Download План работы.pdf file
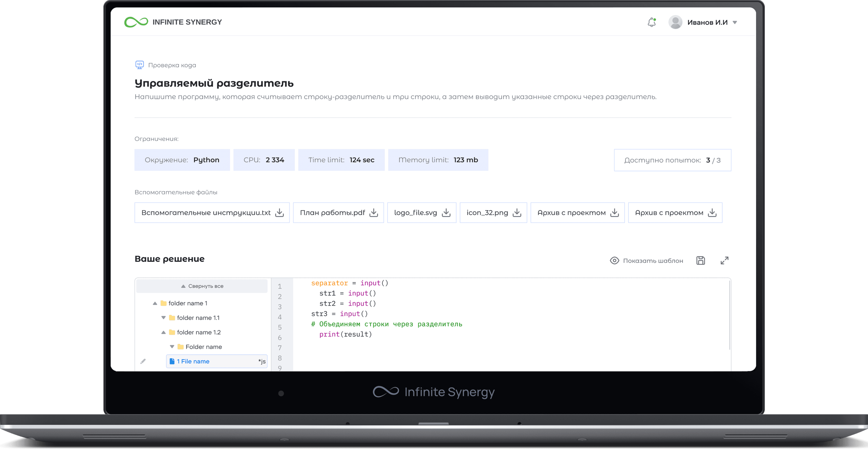 373,213
